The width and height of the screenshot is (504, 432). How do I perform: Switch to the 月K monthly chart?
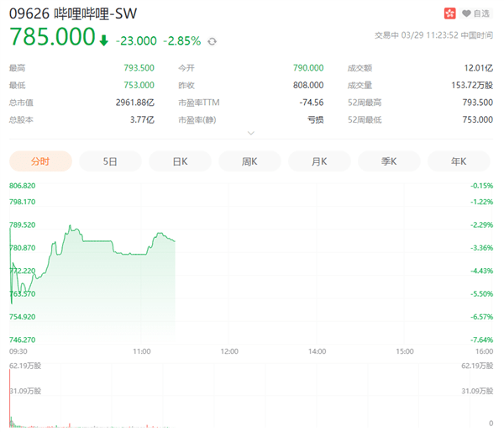click(x=319, y=161)
